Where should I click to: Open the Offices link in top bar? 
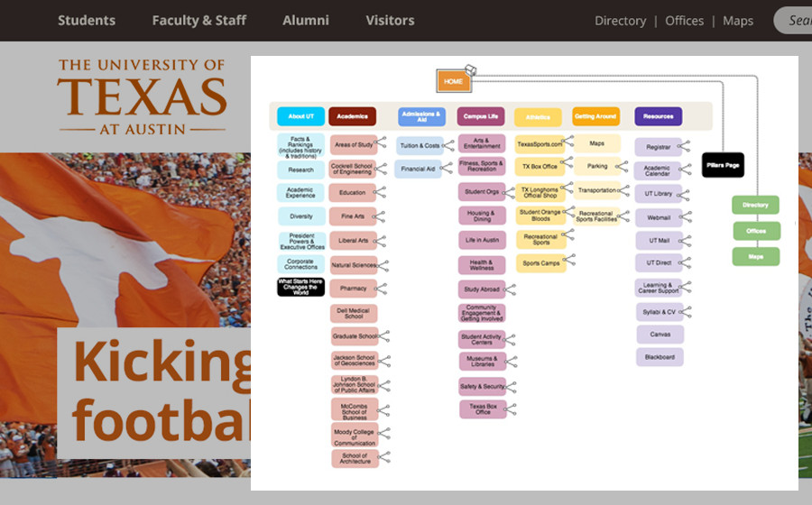point(684,21)
